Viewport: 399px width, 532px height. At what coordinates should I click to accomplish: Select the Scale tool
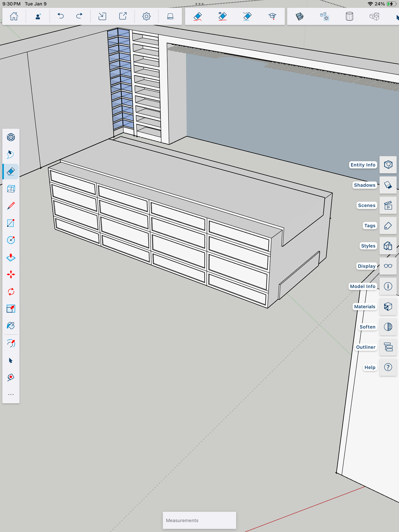(x=11, y=309)
